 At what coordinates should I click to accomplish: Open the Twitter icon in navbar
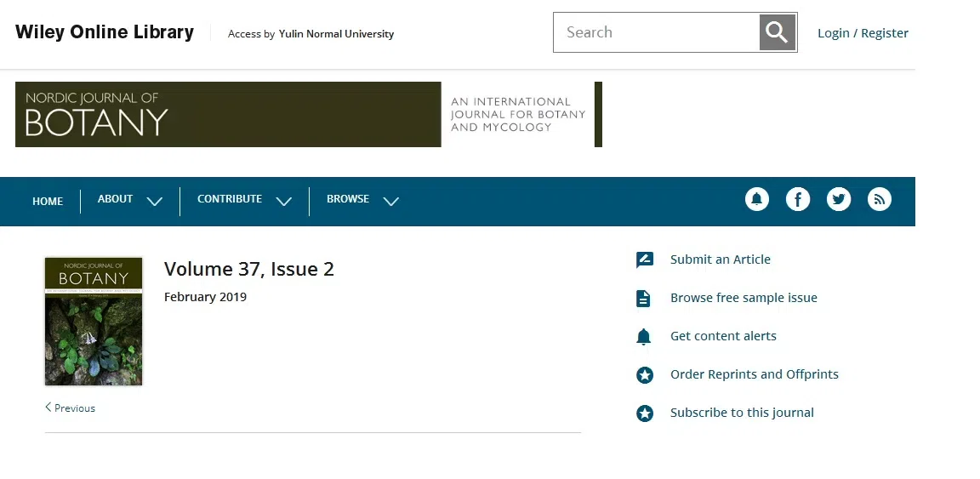click(838, 199)
